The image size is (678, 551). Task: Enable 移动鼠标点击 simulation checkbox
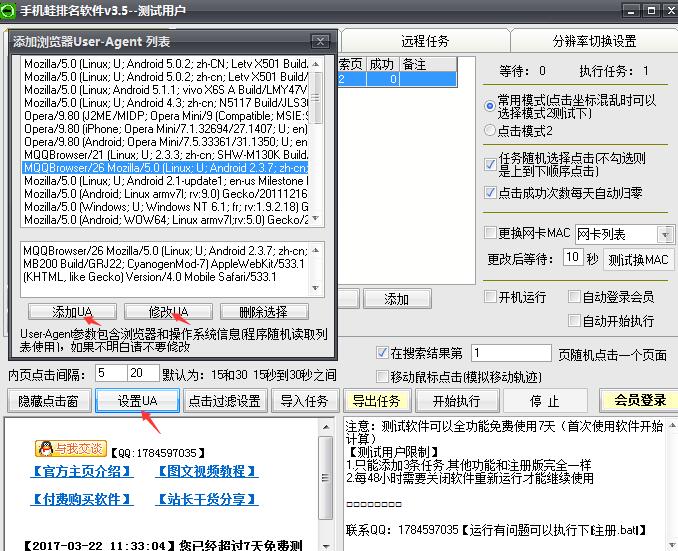tap(382, 377)
